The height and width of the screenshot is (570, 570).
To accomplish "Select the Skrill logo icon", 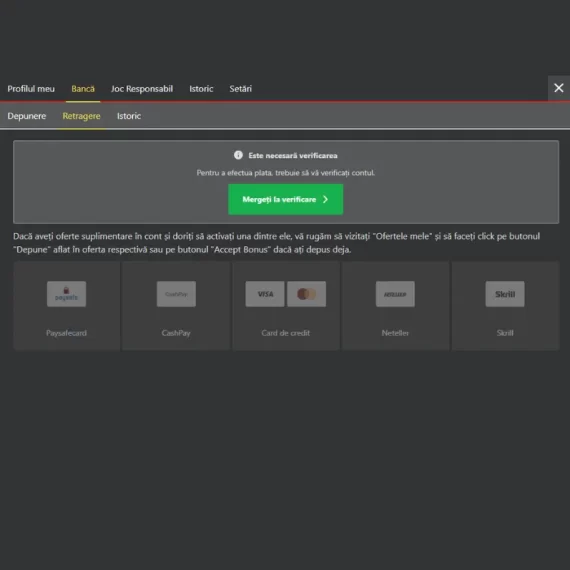I will 505,294.
